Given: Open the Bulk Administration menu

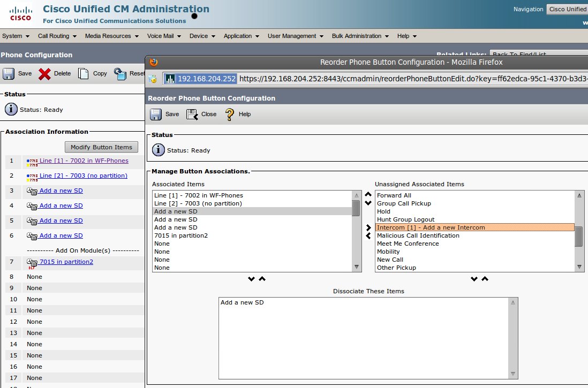Looking at the screenshot, I should pos(360,36).
